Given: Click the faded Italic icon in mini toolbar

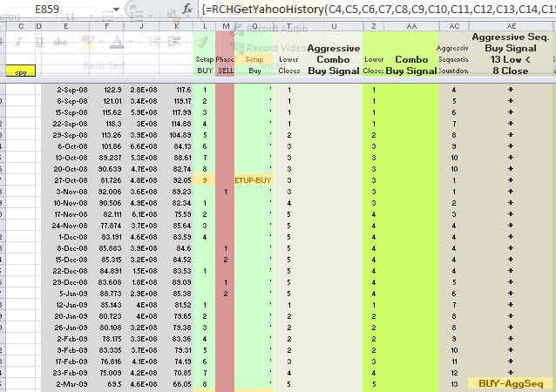Looking at the screenshot, I should tap(18, 42).
